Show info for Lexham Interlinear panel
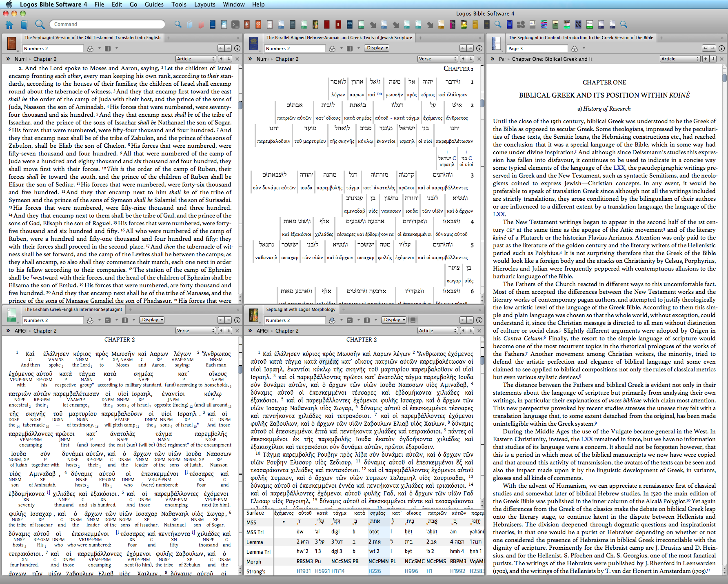 (x=237, y=320)
